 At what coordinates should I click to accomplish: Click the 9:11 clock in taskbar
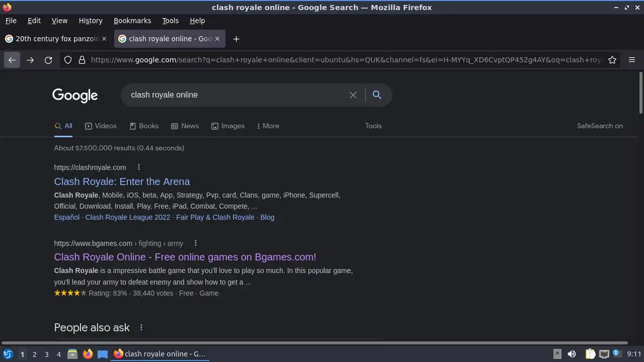pos(634,354)
